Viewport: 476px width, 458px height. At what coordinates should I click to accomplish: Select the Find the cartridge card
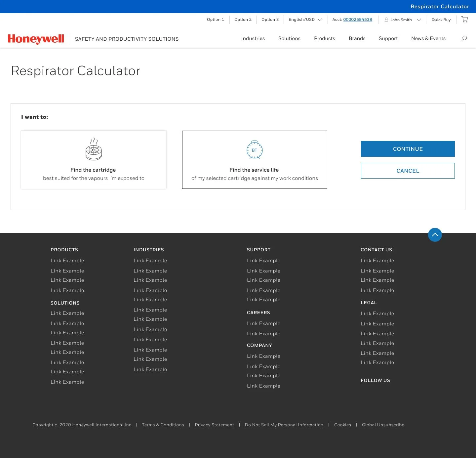pyautogui.click(x=94, y=160)
